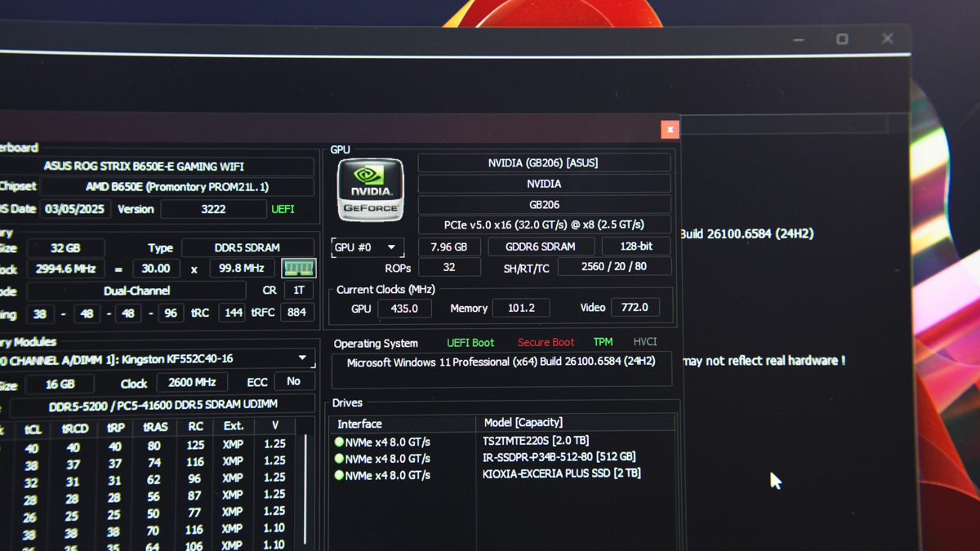Click the 99.8 MHz base clock field

coord(242,268)
